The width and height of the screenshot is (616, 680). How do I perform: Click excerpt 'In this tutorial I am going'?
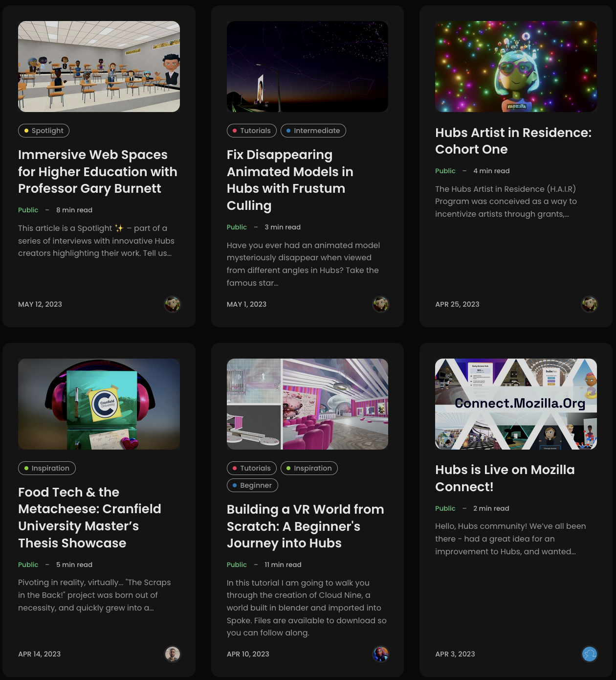(307, 608)
